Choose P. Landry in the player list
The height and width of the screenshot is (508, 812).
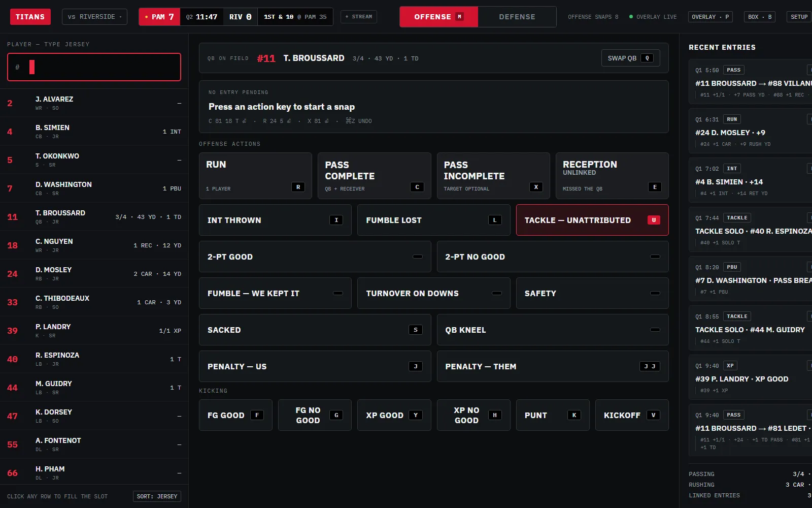point(94,331)
